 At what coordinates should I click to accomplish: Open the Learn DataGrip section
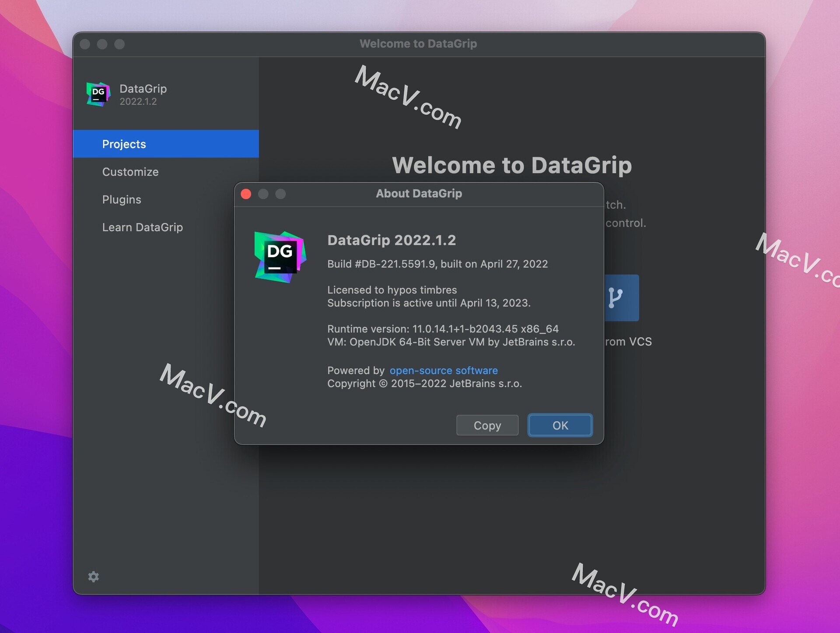[143, 227]
